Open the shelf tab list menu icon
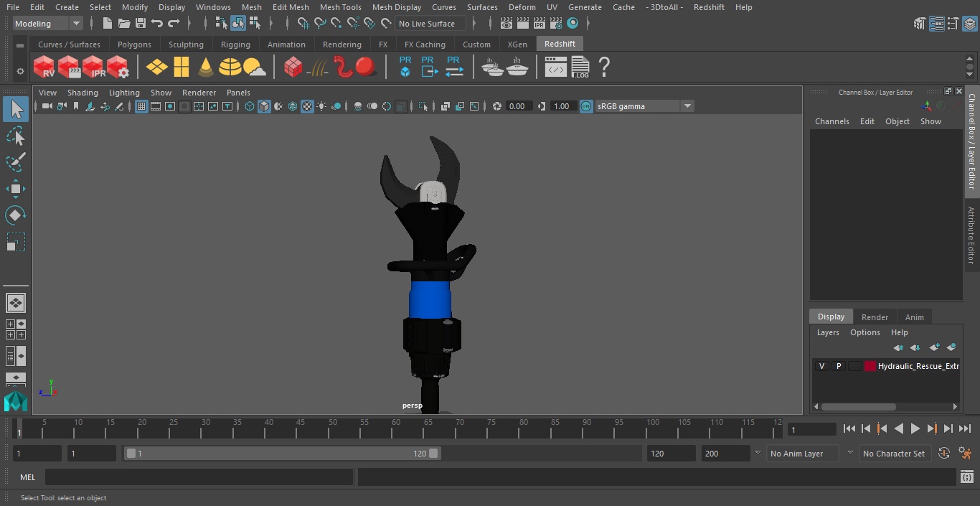 20,44
